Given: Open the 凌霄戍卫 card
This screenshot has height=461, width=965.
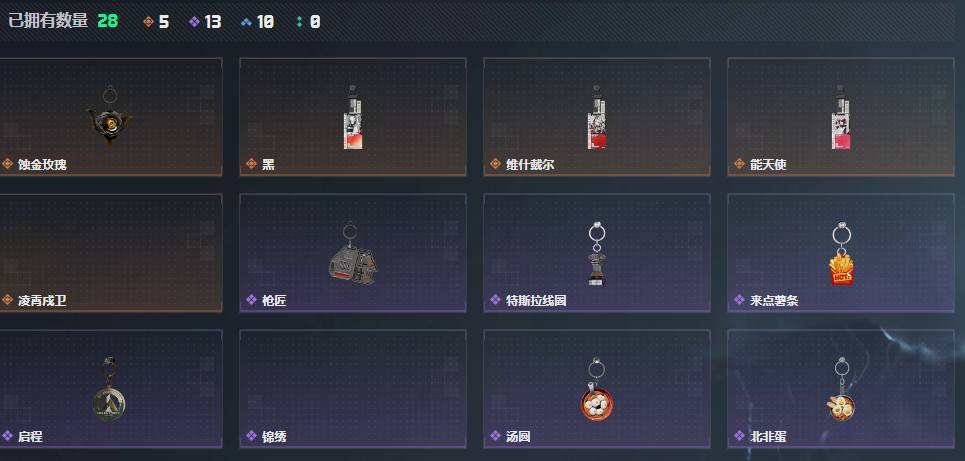Looking at the screenshot, I should point(109,253).
